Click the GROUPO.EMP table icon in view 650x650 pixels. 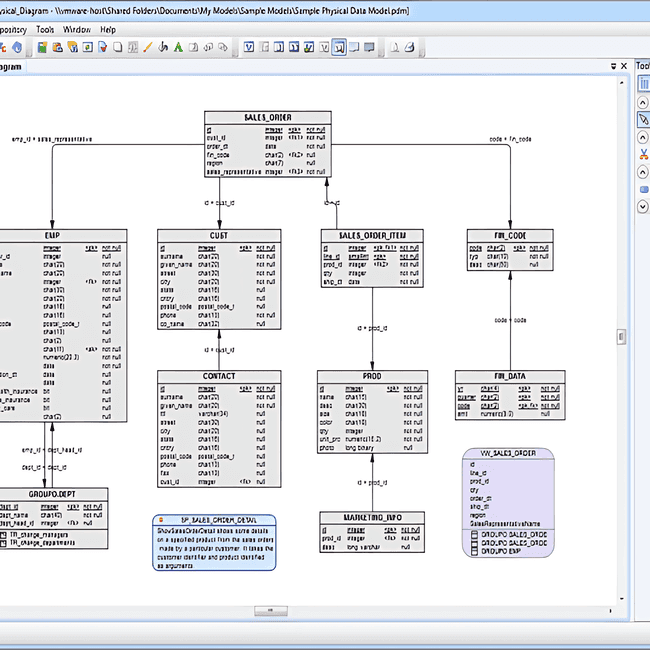click(x=475, y=552)
